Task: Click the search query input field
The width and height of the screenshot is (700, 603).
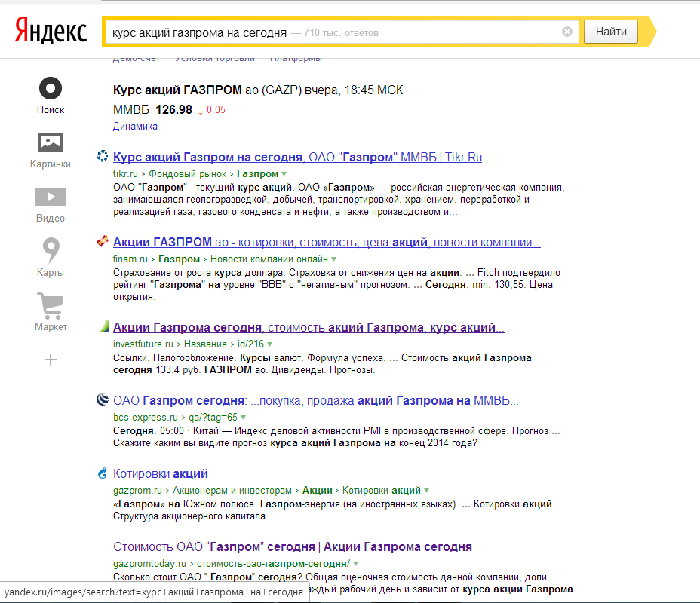Action: [x=332, y=32]
